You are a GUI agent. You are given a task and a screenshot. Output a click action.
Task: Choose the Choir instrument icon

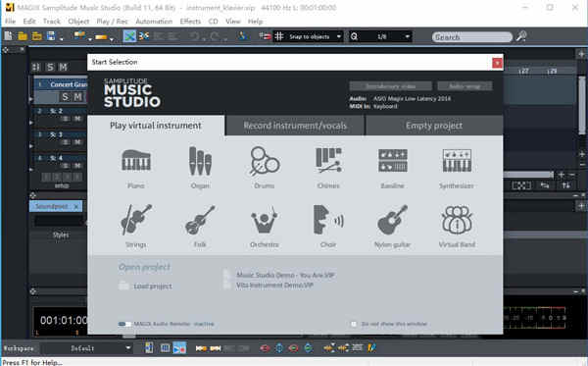(328, 220)
